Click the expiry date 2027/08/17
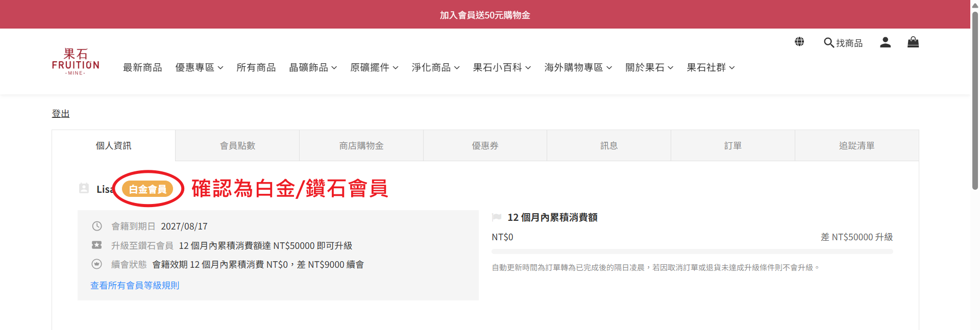 [x=184, y=226]
